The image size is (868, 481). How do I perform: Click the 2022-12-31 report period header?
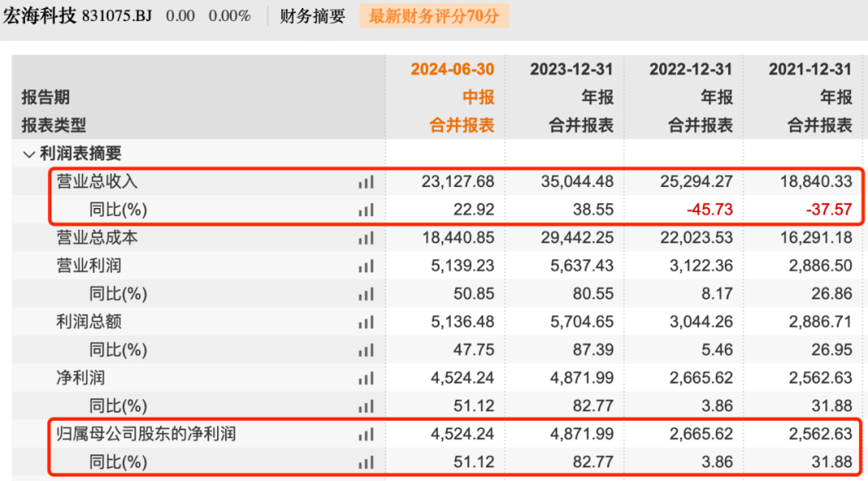(x=691, y=69)
